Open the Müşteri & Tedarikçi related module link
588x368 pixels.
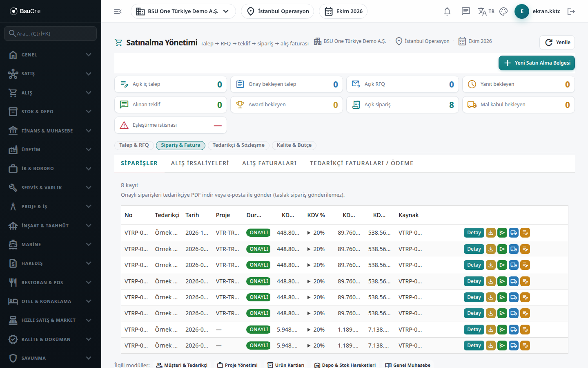tap(182, 365)
